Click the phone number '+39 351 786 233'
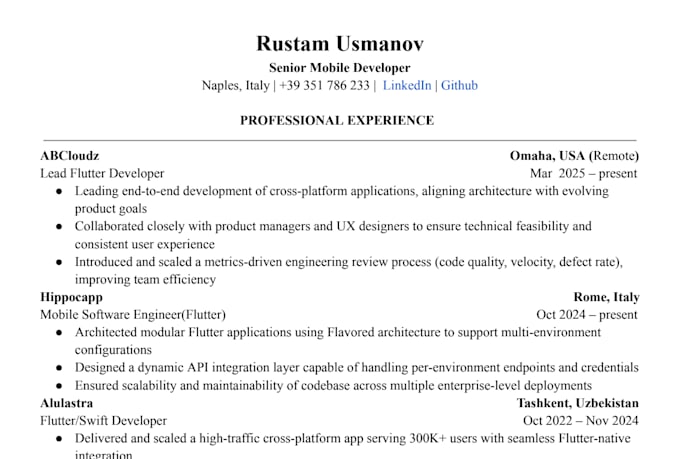 click(324, 85)
